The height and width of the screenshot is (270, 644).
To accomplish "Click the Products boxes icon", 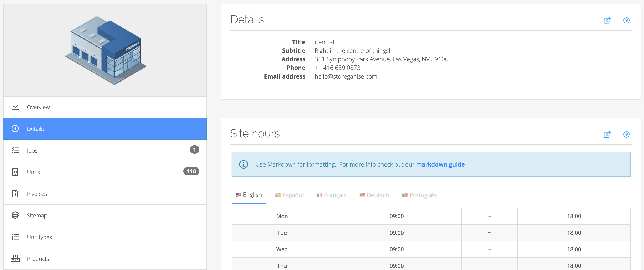I will click(15, 258).
